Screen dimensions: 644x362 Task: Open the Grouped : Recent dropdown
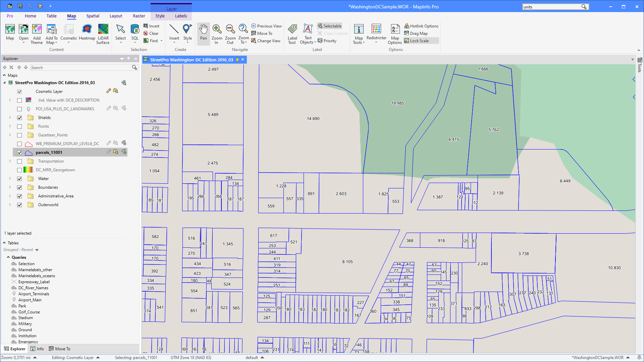[37, 250]
